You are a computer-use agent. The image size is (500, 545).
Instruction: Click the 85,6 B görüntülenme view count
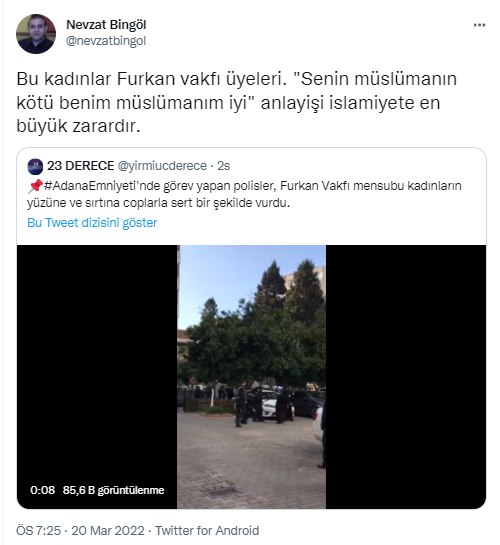click(113, 490)
